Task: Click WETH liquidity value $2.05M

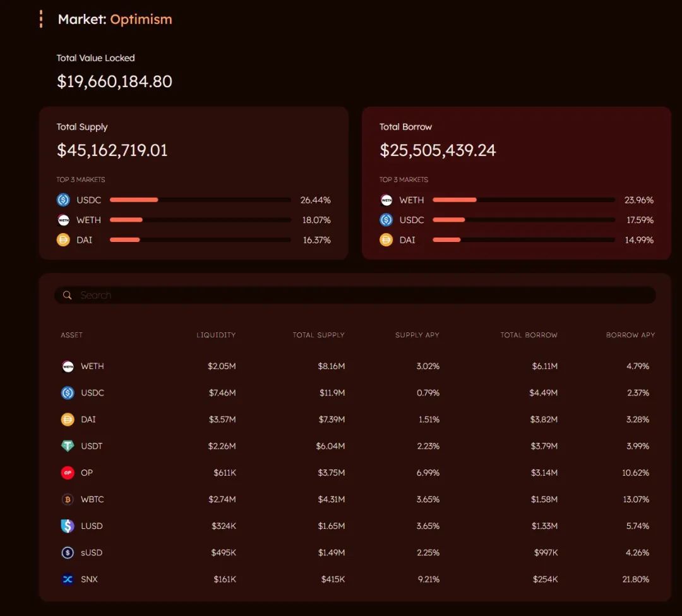Action: 222,366
